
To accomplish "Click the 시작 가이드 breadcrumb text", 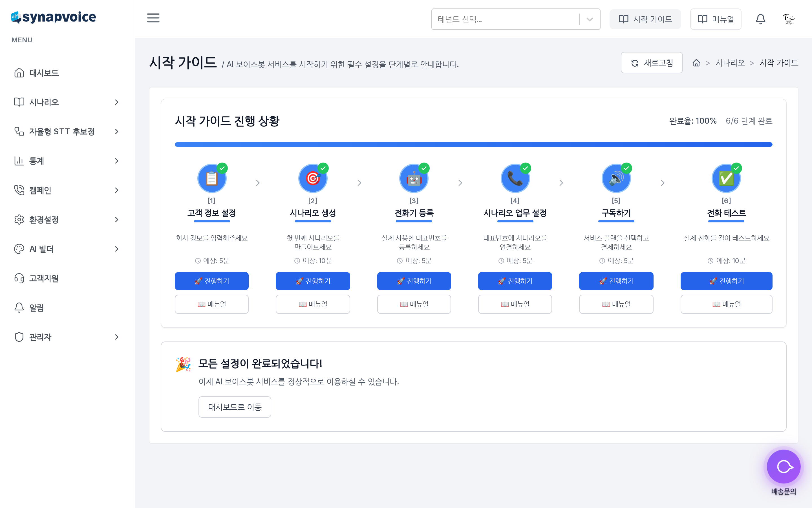I will (x=779, y=63).
